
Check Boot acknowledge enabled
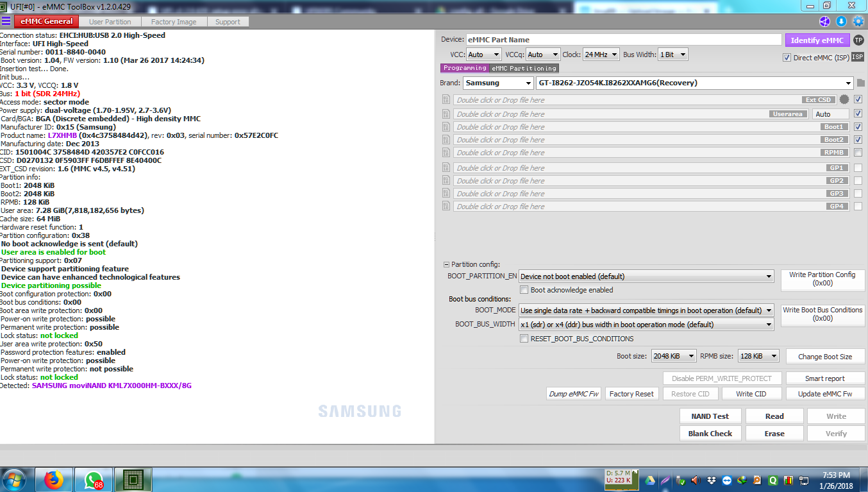[524, 290]
